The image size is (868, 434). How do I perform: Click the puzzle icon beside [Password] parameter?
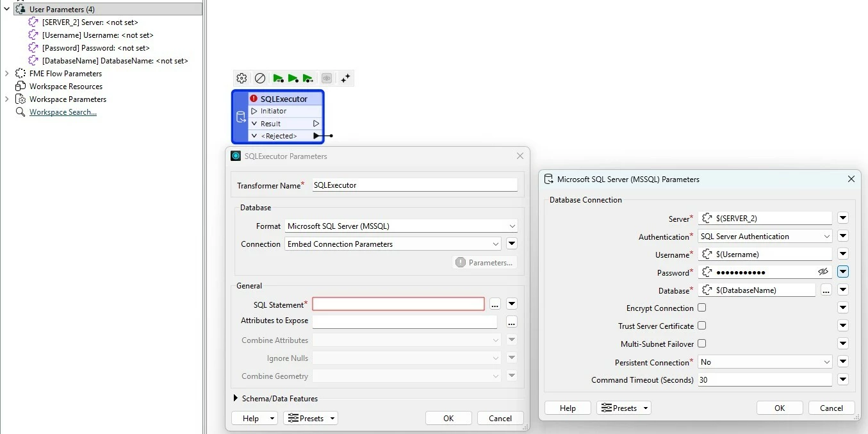(33, 47)
